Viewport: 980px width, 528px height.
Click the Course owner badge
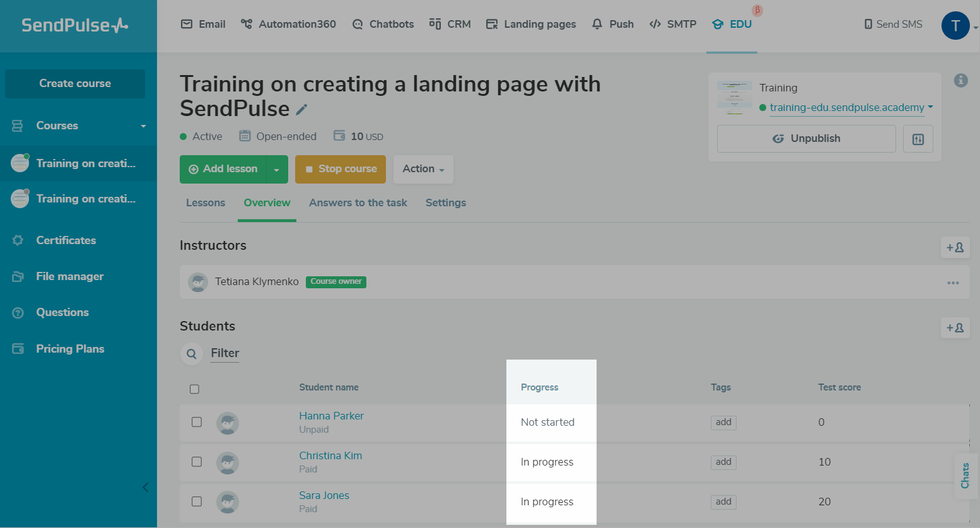336,282
